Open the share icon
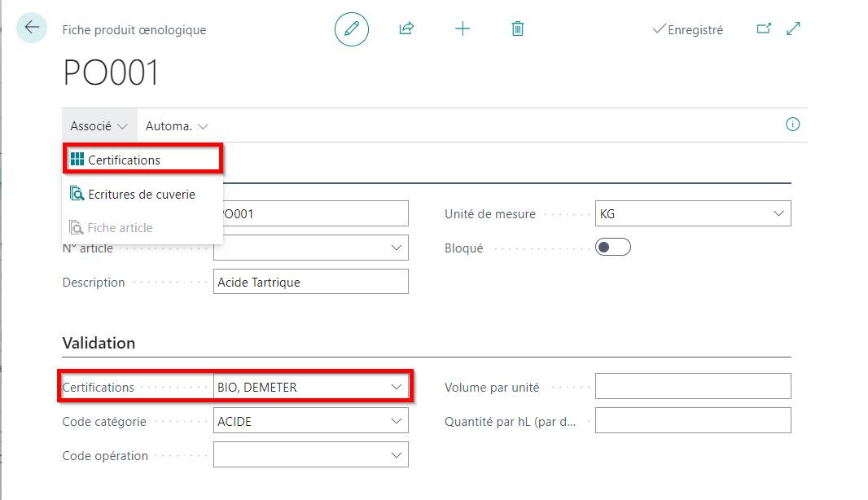868x500 pixels. tap(406, 29)
